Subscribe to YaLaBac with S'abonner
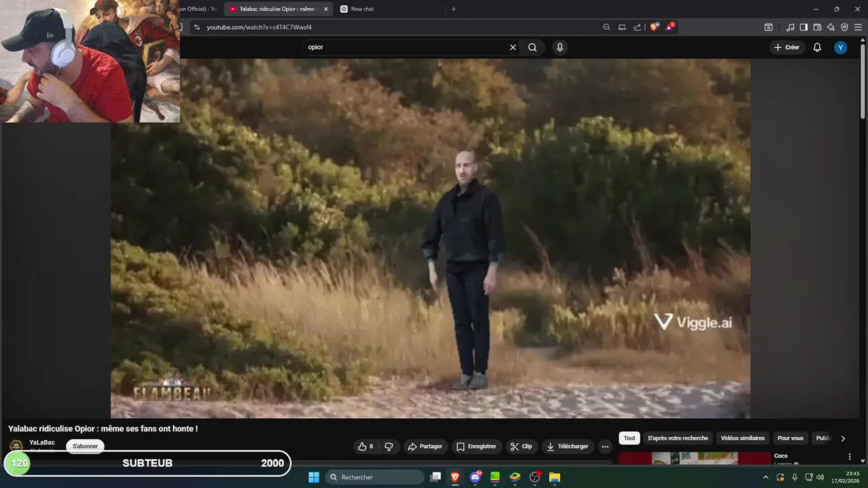Screen dimensions: 868x488 click(x=85, y=446)
